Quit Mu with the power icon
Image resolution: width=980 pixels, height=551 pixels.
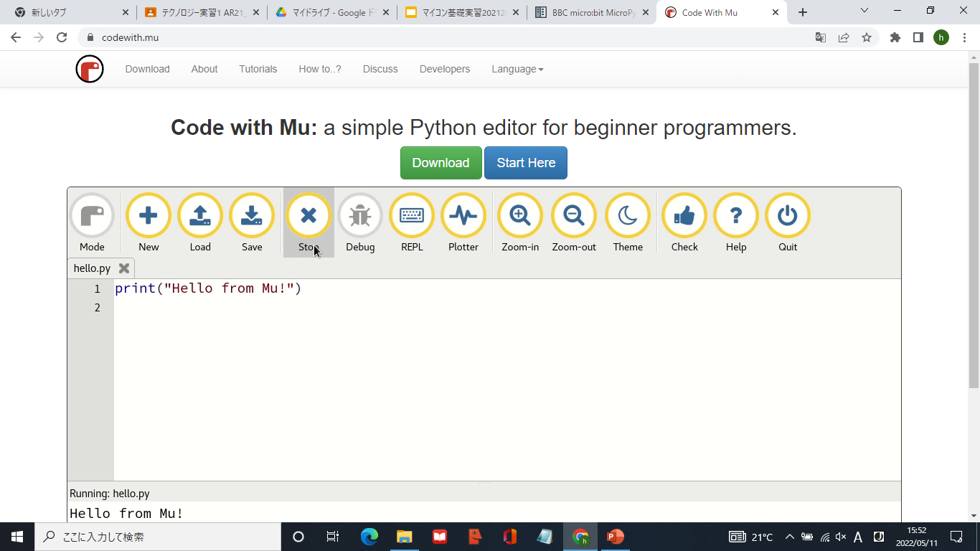pyautogui.click(x=788, y=215)
